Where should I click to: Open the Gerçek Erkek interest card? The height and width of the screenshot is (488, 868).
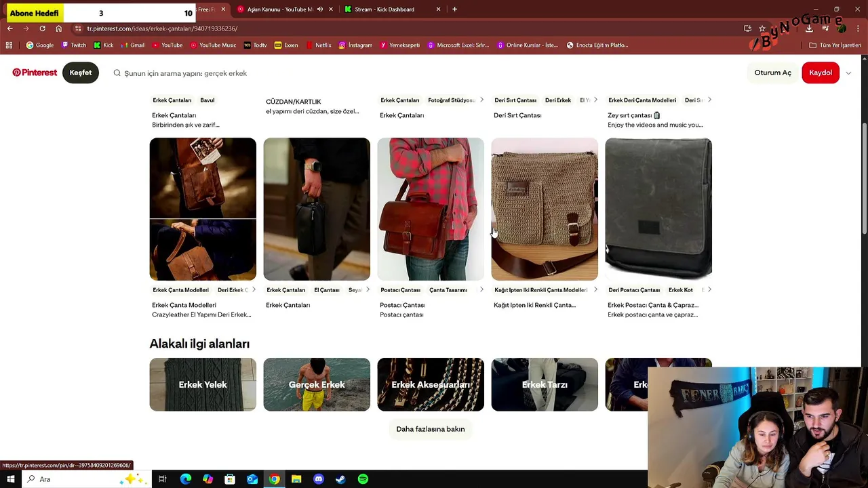click(x=317, y=384)
